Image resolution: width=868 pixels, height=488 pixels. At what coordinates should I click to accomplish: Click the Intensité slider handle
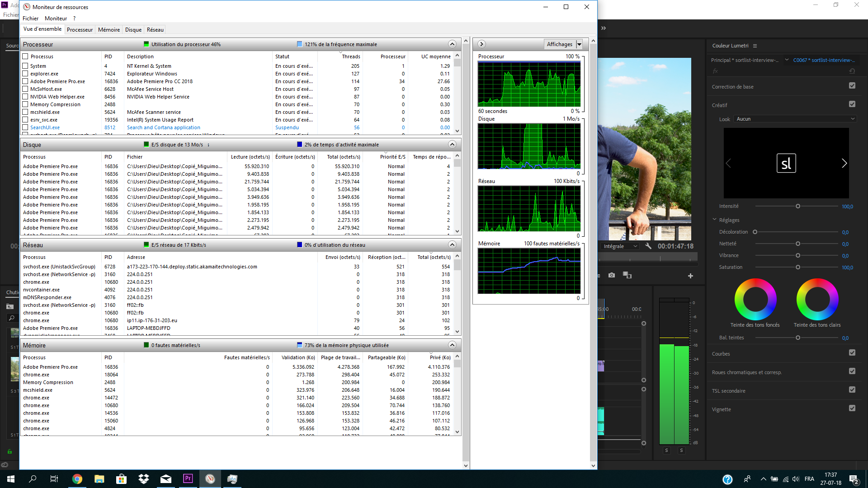point(798,206)
